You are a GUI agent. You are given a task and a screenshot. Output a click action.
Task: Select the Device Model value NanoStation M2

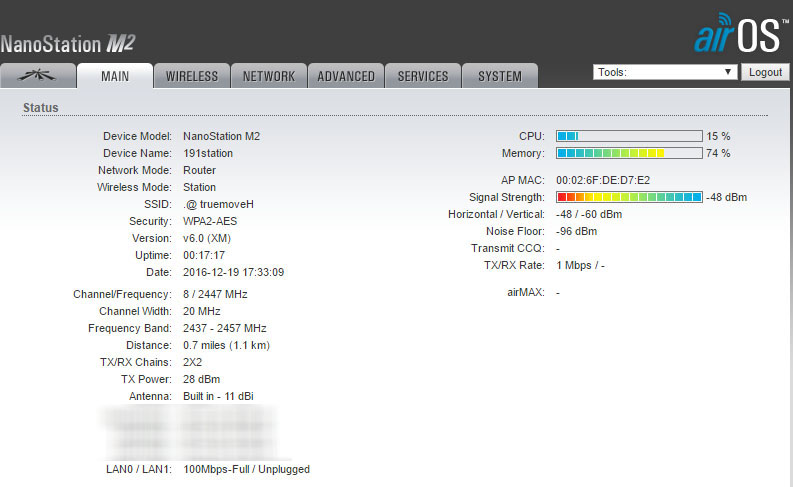(222, 136)
